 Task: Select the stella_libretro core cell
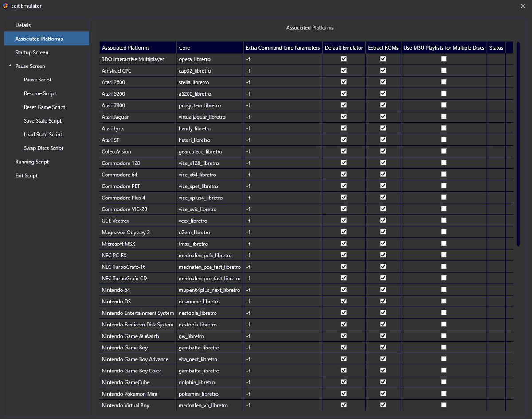tap(210, 82)
